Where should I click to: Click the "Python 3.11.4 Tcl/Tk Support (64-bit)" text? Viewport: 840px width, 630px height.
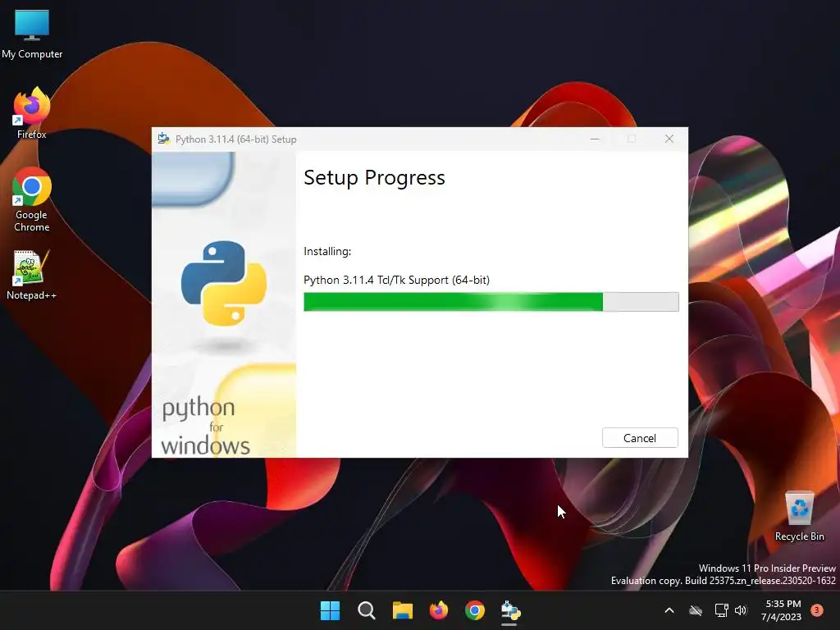coord(396,280)
